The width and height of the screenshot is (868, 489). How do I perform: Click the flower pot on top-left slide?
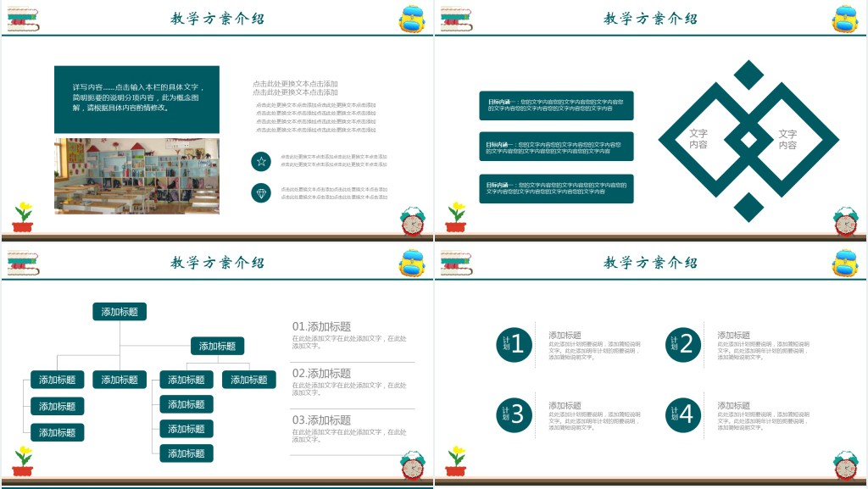23,218
